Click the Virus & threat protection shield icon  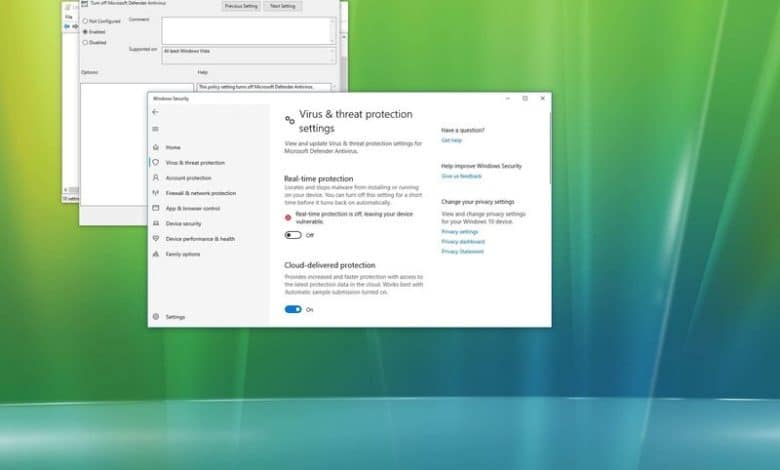click(x=156, y=163)
